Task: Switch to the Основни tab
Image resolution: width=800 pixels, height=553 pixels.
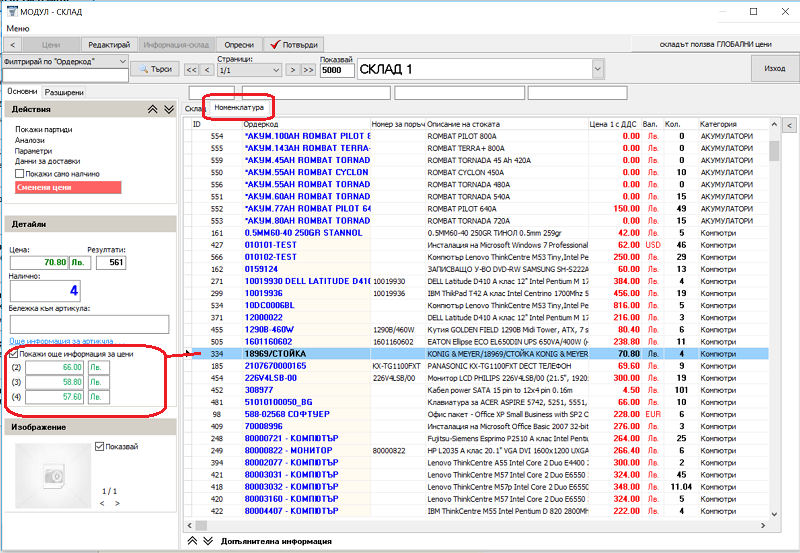Action: (x=22, y=91)
